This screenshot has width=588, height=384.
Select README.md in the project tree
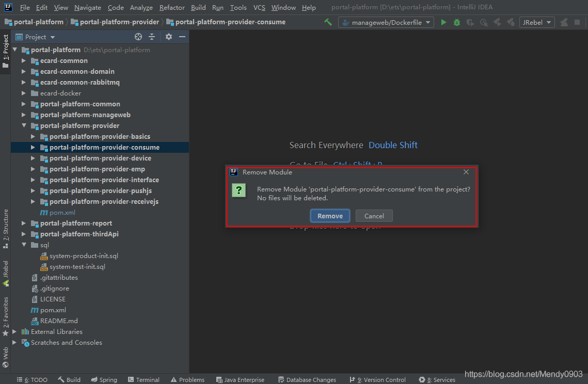[59, 321]
